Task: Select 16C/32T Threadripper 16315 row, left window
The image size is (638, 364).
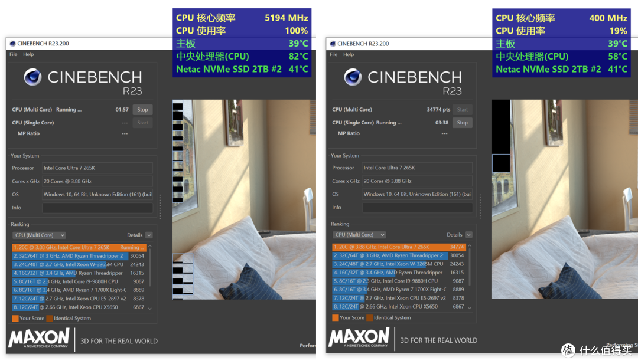Action: [79, 273]
